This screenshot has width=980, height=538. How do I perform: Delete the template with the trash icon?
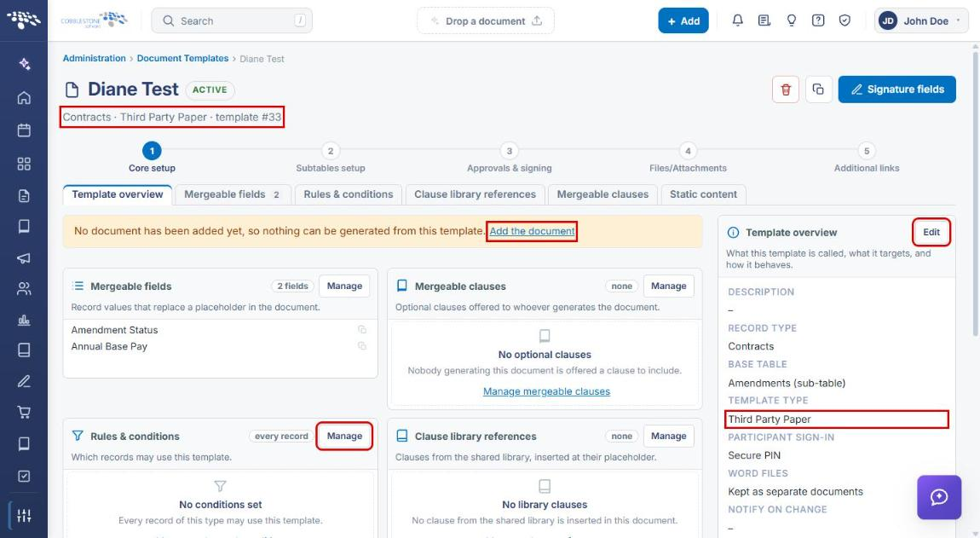(x=786, y=90)
